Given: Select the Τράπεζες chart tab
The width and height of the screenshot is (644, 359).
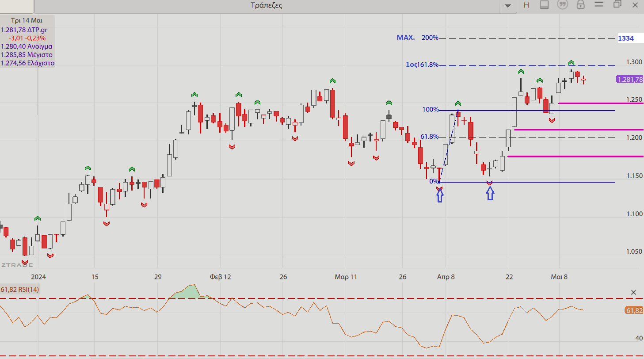Looking at the screenshot, I should pyautogui.click(x=266, y=5).
